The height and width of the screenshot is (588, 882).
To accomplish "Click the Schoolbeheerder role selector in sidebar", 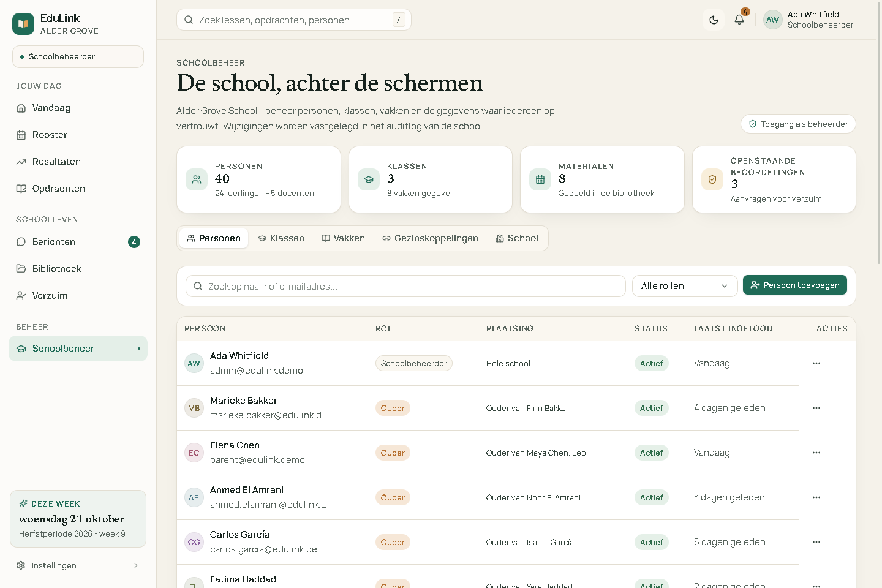I will [78, 56].
